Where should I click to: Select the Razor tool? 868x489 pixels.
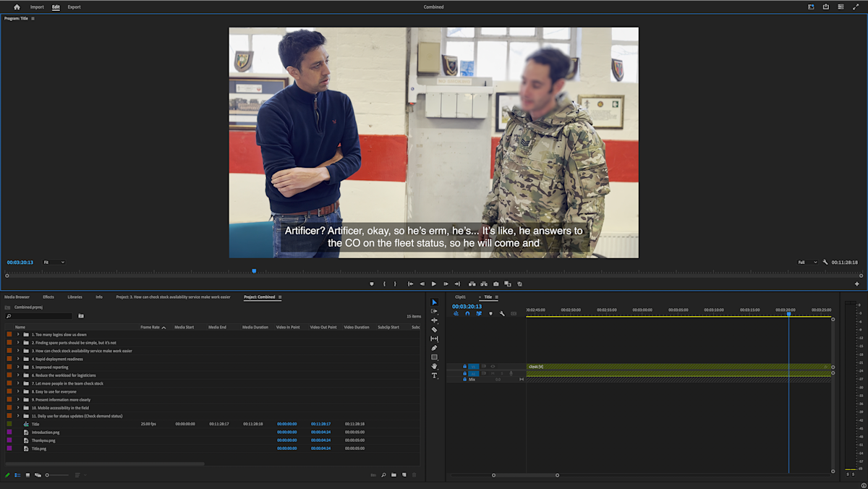434,330
